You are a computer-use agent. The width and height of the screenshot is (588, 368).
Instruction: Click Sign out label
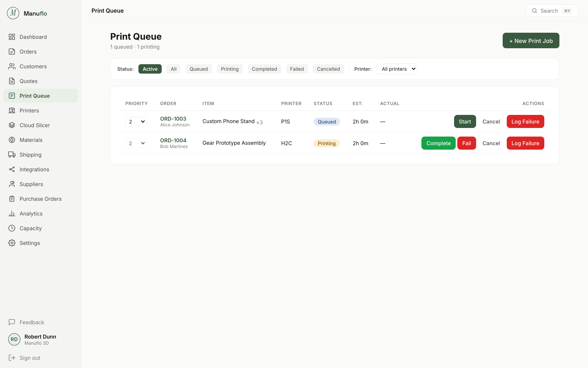30,358
